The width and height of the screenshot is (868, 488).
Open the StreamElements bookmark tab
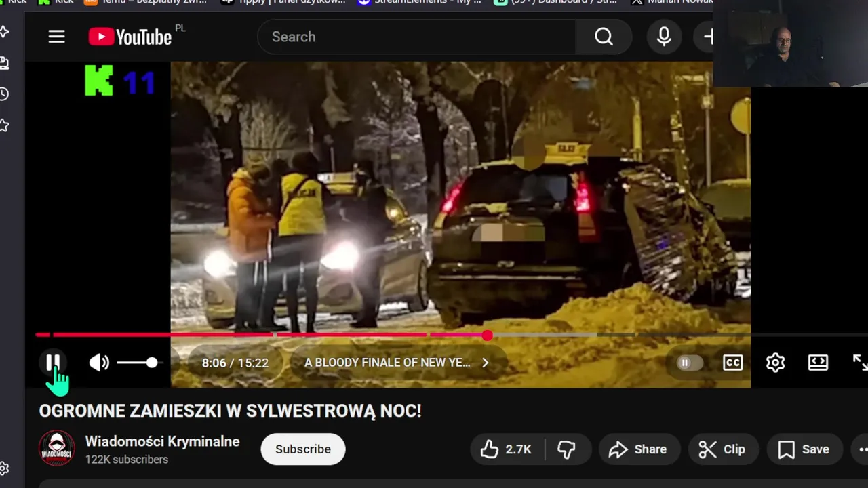pos(420,3)
